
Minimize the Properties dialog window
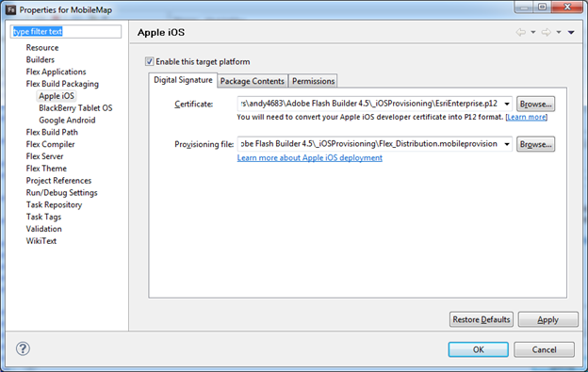tap(524, 7)
